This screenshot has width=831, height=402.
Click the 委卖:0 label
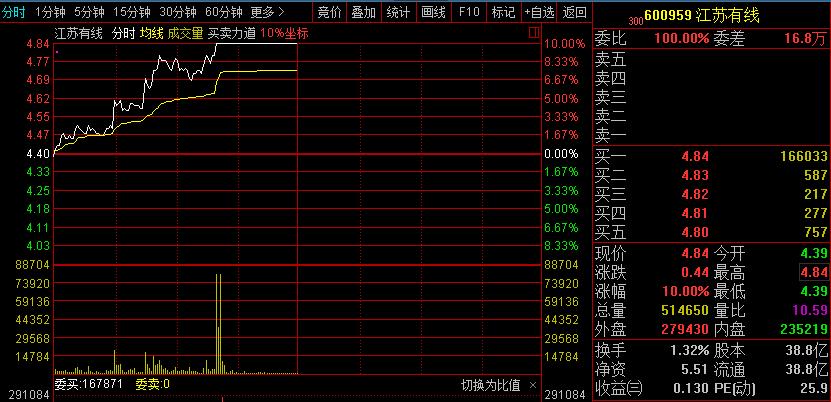tap(153, 384)
